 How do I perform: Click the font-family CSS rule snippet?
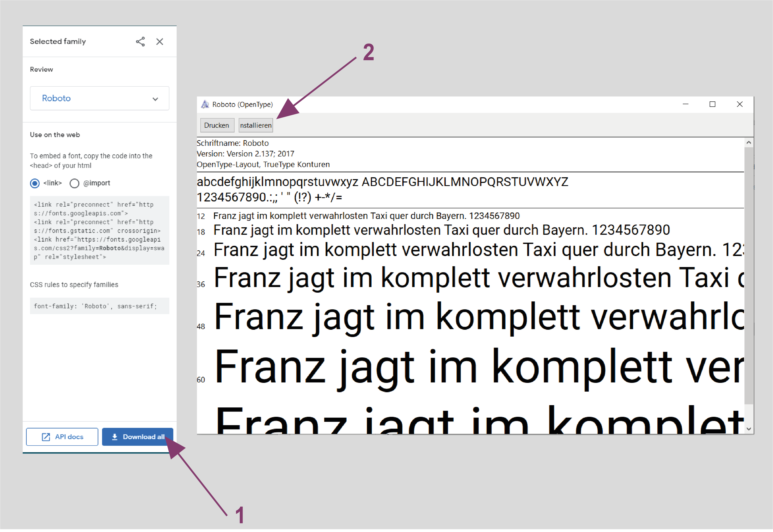99,306
